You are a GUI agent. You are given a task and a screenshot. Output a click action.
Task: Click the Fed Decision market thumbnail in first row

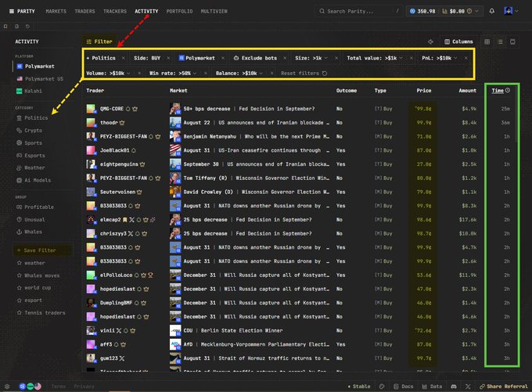coord(175,109)
